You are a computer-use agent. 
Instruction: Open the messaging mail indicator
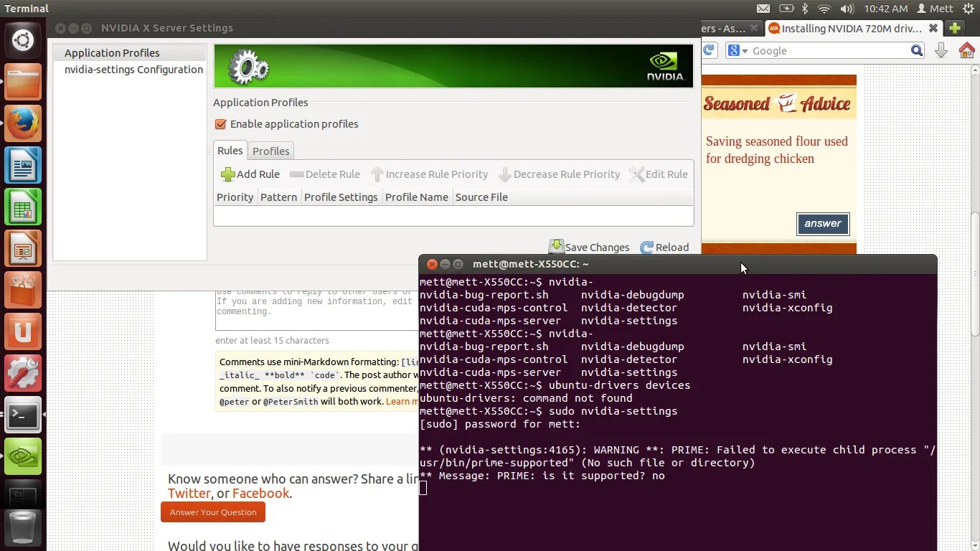tap(763, 9)
